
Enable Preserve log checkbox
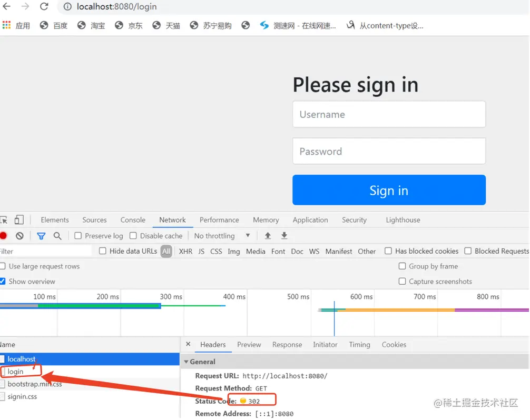tap(78, 236)
